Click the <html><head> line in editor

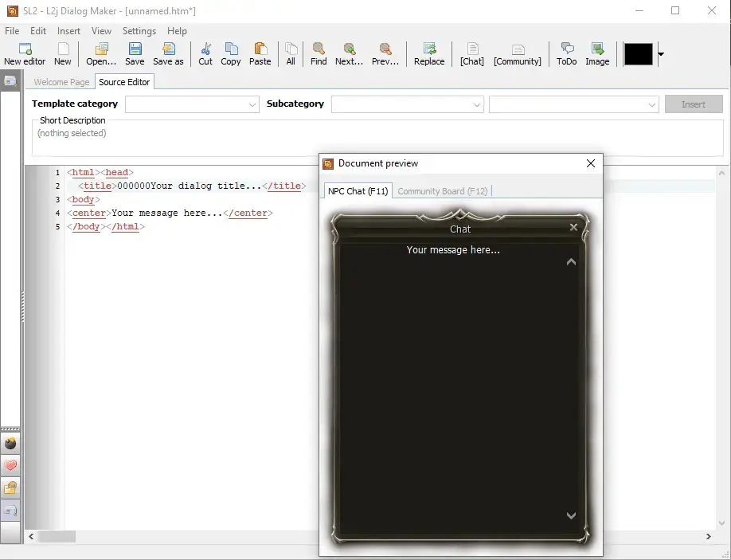tap(100, 172)
